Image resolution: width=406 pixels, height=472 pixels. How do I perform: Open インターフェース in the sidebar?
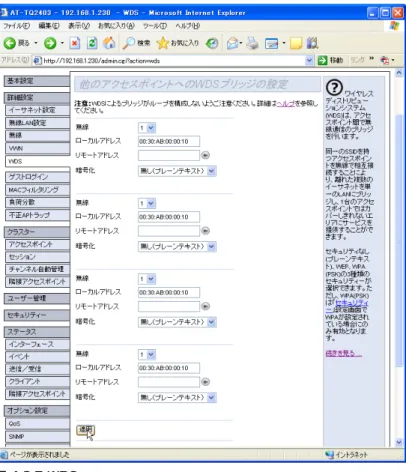click(x=37, y=344)
